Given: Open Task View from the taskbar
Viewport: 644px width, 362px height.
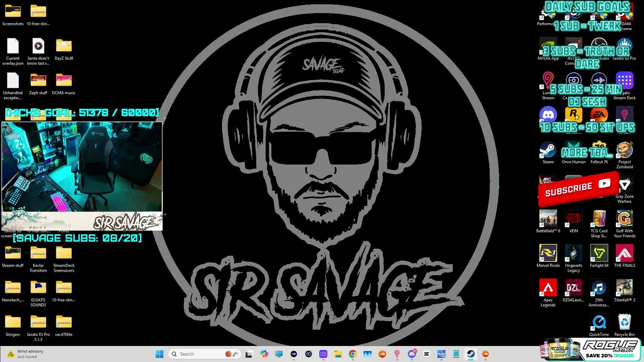Looking at the screenshot, I should pos(249,354).
